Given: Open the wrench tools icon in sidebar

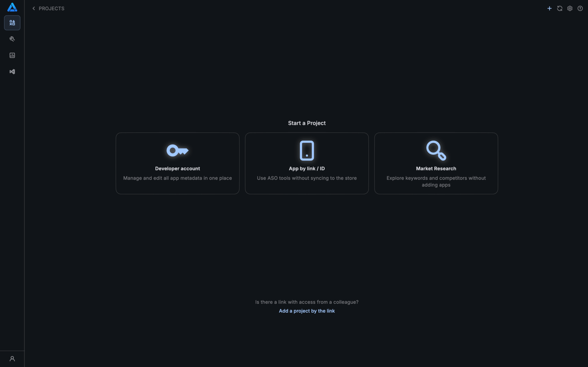Looking at the screenshot, I should click(12, 39).
